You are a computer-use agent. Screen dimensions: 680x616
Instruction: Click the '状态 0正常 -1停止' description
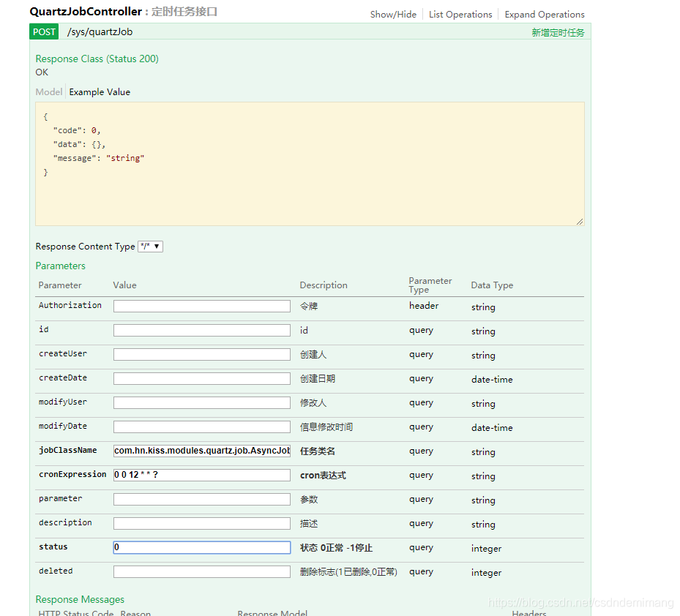click(336, 548)
